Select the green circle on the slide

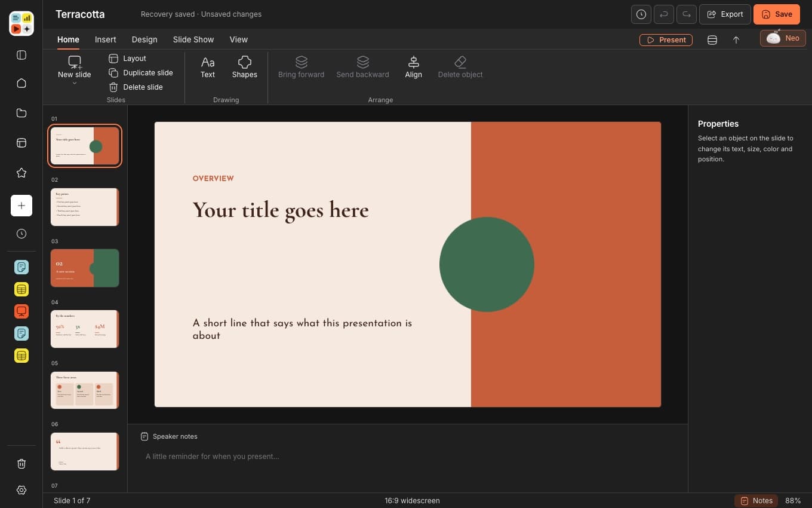pos(487,264)
